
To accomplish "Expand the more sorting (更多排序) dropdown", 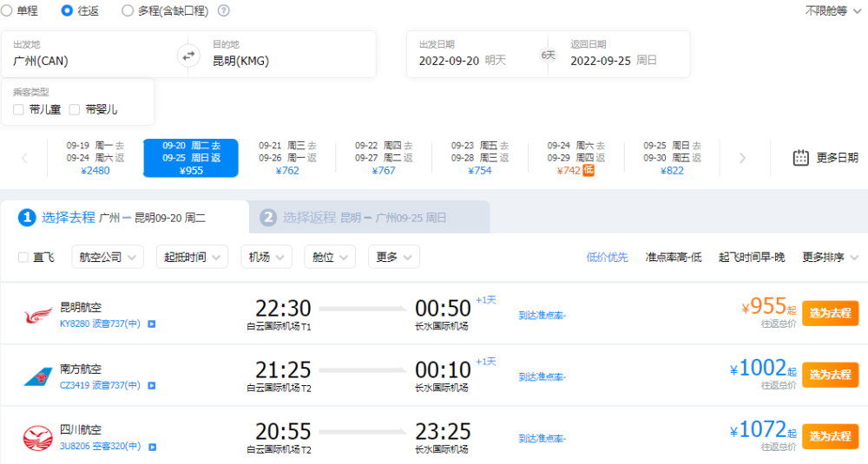I will coord(831,257).
